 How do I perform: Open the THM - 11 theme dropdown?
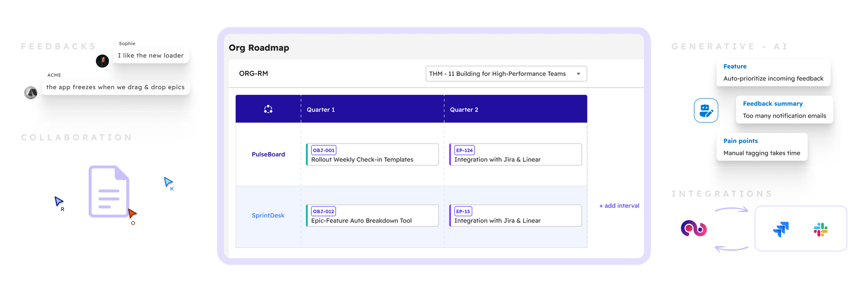[506, 74]
